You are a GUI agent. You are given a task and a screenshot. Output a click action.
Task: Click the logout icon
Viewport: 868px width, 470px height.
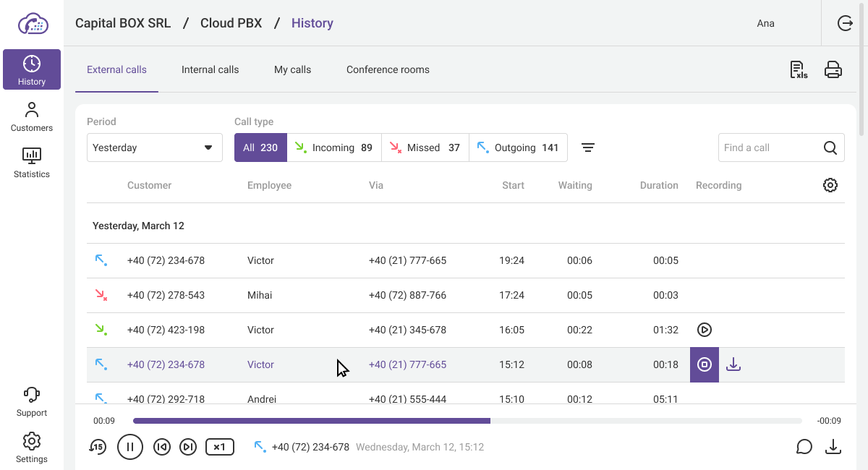[x=845, y=23]
